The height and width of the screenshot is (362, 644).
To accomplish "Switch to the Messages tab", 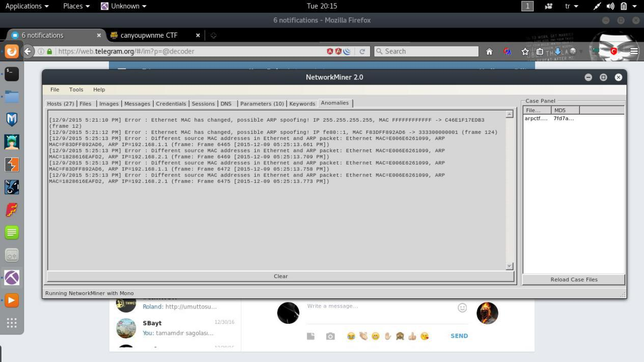I will [x=137, y=103].
